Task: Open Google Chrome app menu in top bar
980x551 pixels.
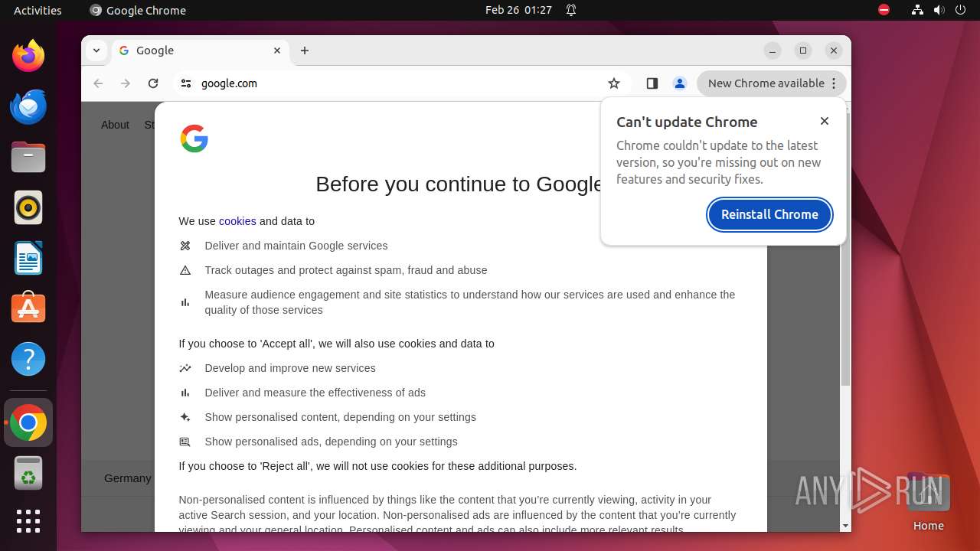Action: 138,10
